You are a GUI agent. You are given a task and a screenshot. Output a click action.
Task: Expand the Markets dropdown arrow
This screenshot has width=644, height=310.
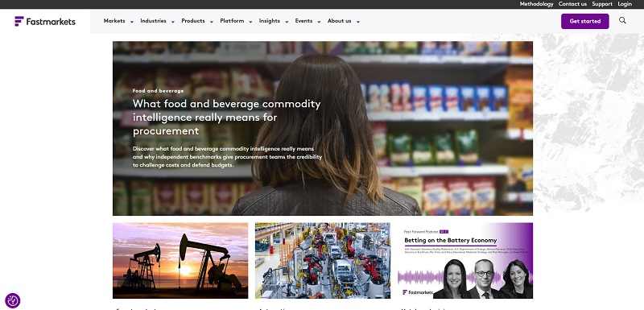[132, 22]
